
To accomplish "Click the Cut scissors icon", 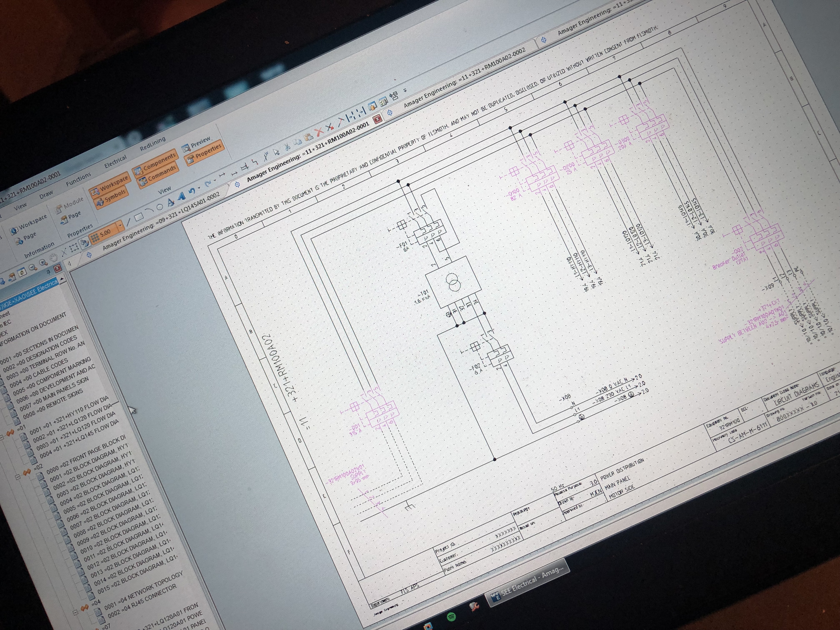I will click(287, 147).
